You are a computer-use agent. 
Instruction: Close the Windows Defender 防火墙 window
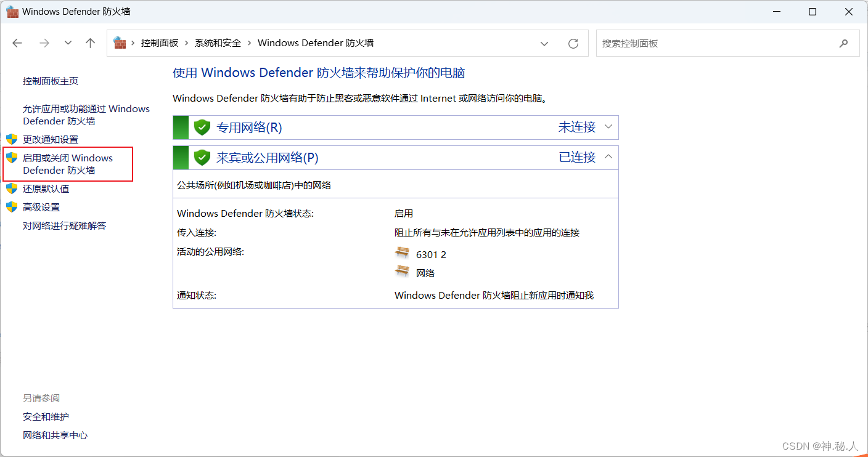(x=848, y=12)
